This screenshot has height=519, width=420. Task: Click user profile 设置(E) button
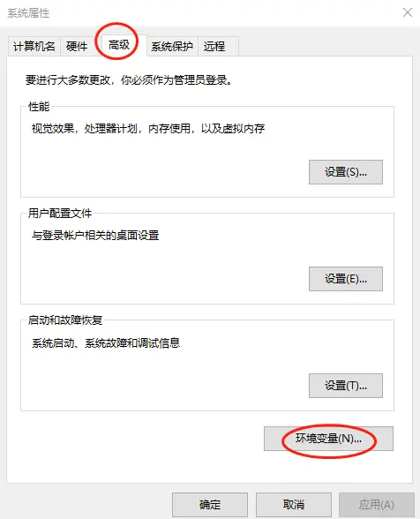(346, 279)
